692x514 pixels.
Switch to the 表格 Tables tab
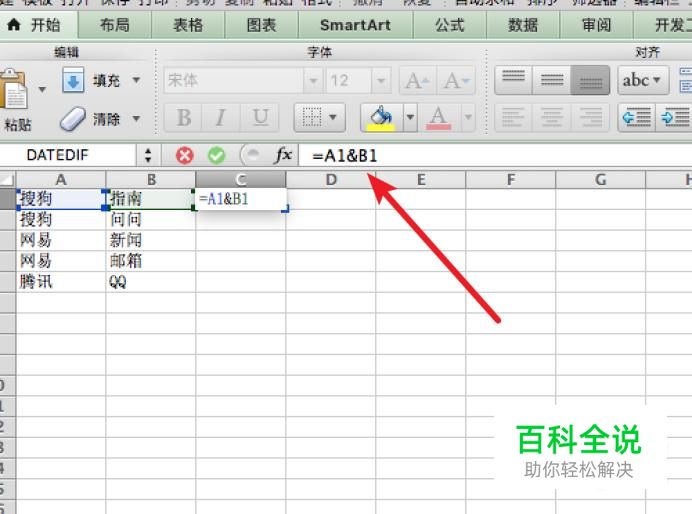[x=188, y=25]
